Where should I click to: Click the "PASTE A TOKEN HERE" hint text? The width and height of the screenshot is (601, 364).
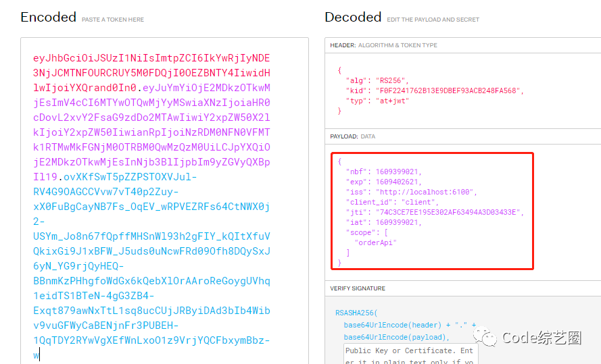tap(113, 20)
